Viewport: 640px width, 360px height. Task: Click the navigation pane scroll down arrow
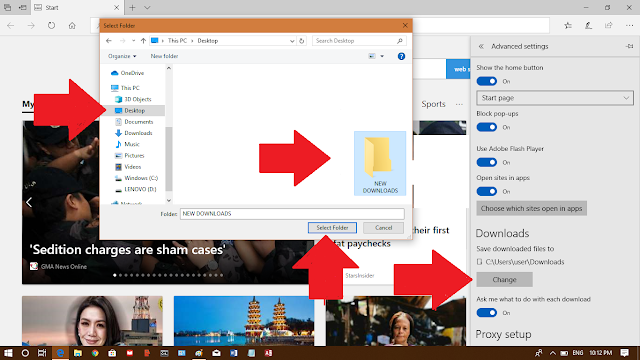(x=169, y=200)
